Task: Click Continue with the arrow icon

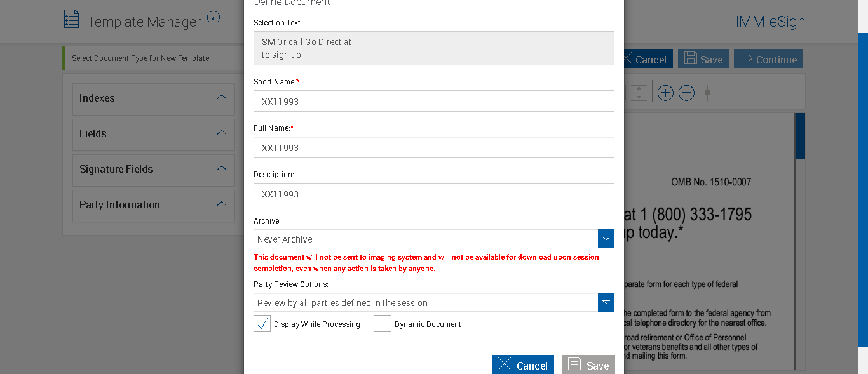Action: click(x=768, y=59)
